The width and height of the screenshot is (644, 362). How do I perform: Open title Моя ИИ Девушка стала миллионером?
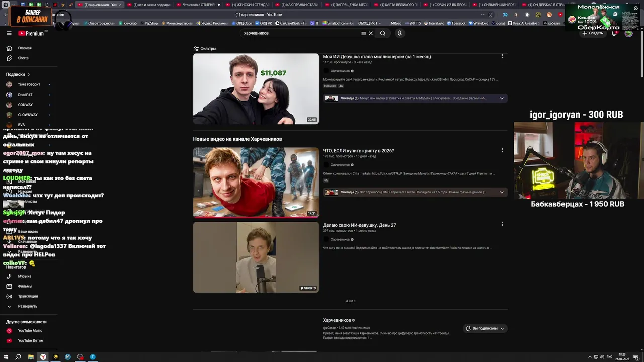377,57
